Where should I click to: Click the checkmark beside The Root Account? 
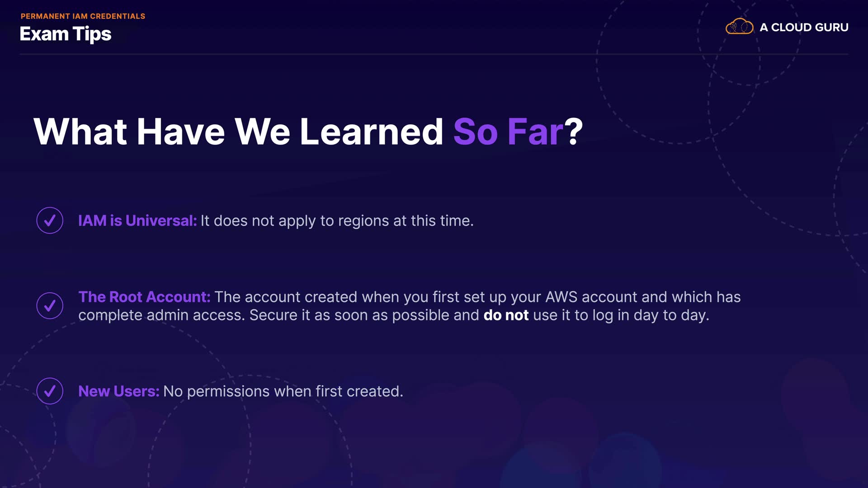(50, 306)
